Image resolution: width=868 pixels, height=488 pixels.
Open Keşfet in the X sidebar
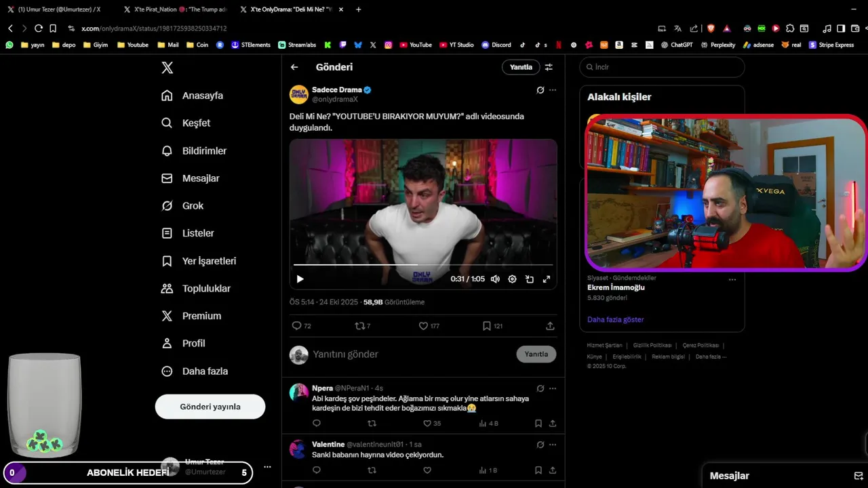(186, 123)
